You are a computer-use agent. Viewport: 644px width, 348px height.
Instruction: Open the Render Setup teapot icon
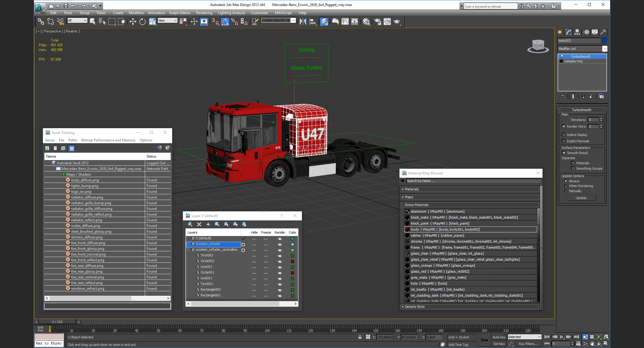point(378,21)
